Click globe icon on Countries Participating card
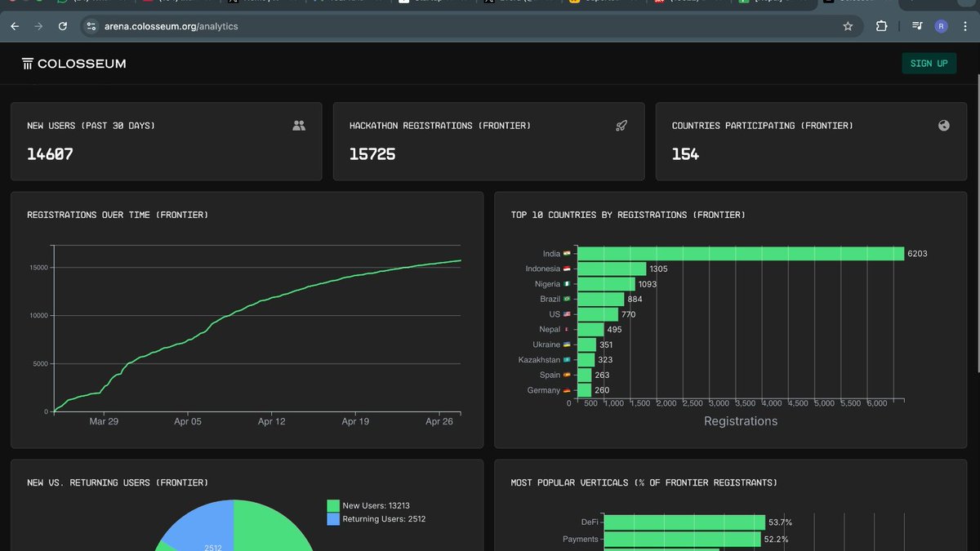980x551 pixels. point(944,126)
